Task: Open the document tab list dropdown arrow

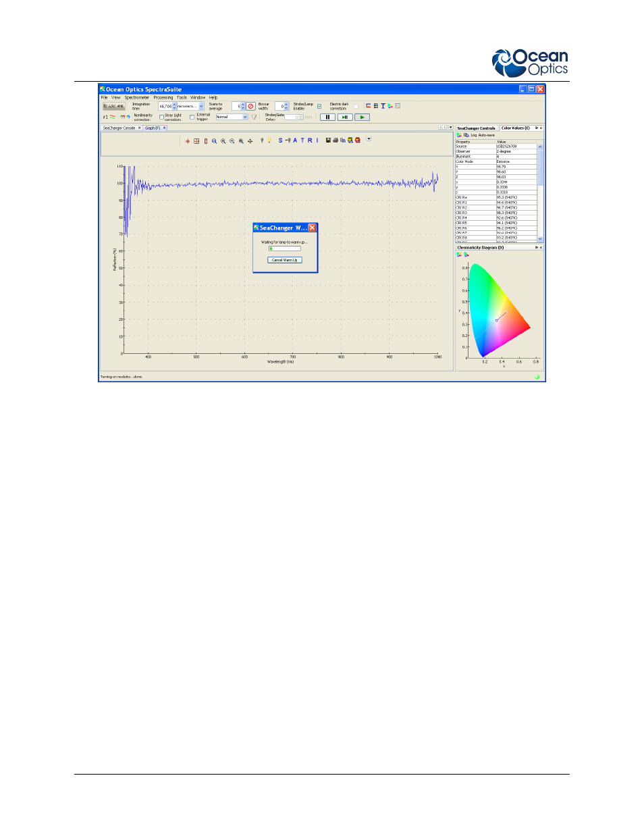Action: click(x=451, y=127)
